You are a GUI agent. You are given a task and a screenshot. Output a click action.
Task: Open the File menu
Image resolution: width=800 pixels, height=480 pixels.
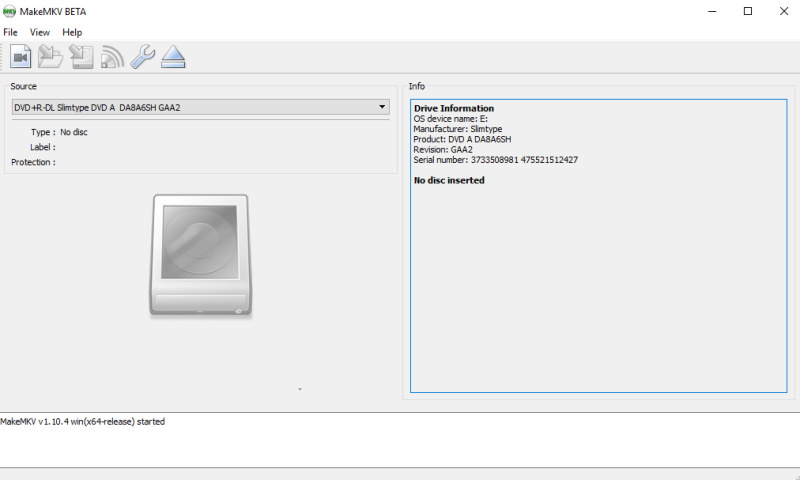[10, 32]
